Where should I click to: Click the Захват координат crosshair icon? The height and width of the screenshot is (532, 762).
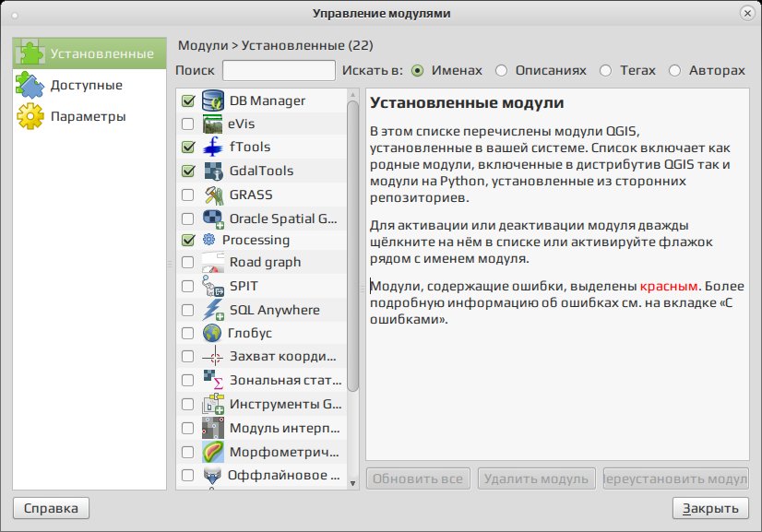tap(213, 357)
